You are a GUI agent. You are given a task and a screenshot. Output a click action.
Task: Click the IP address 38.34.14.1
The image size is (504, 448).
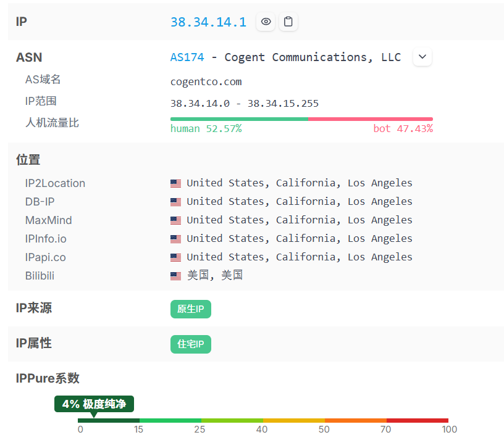[208, 22]
